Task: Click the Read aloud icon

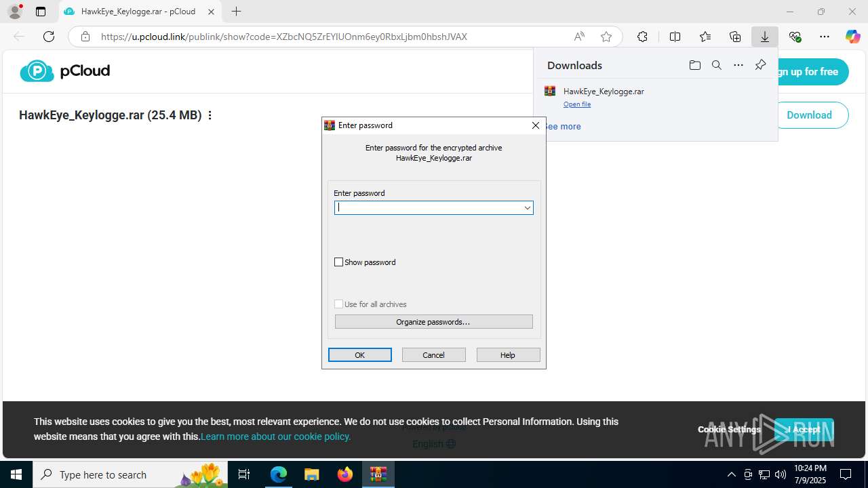Action: 579,37
